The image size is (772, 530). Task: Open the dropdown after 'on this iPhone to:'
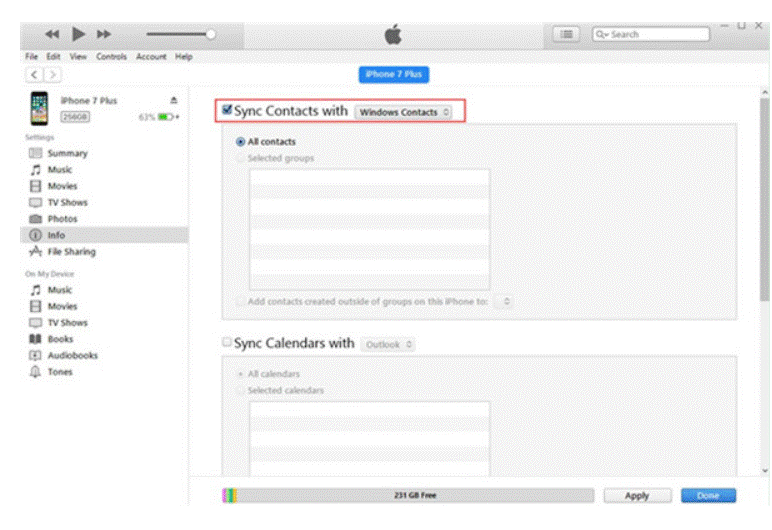tap(503, 301)
